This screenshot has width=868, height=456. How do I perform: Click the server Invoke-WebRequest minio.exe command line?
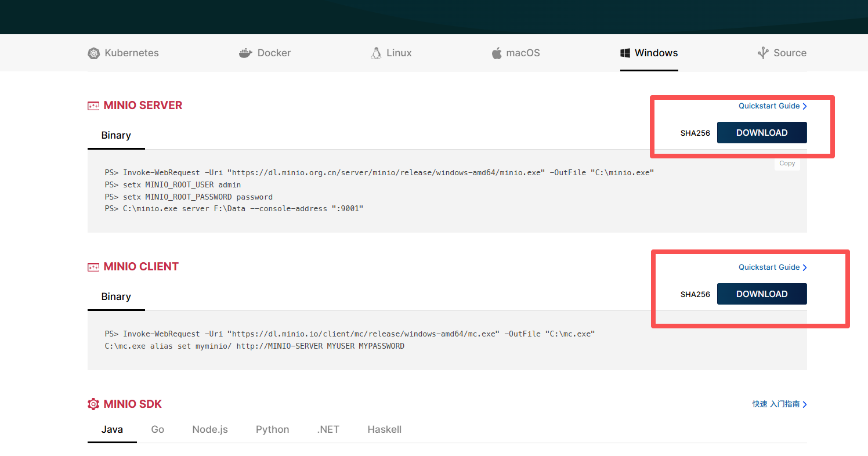click(379, 173)
